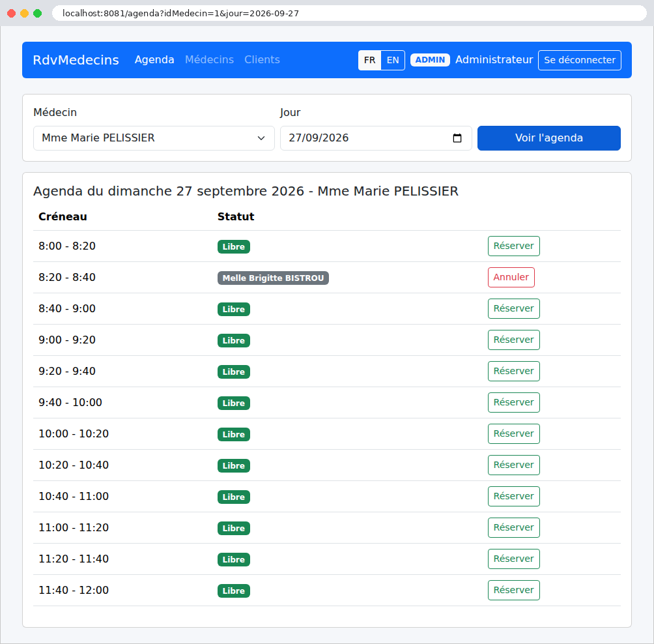654x644 pixels.
Task: Reserve the 10:40 - 11:00 slot
Action: coord(514,497)
